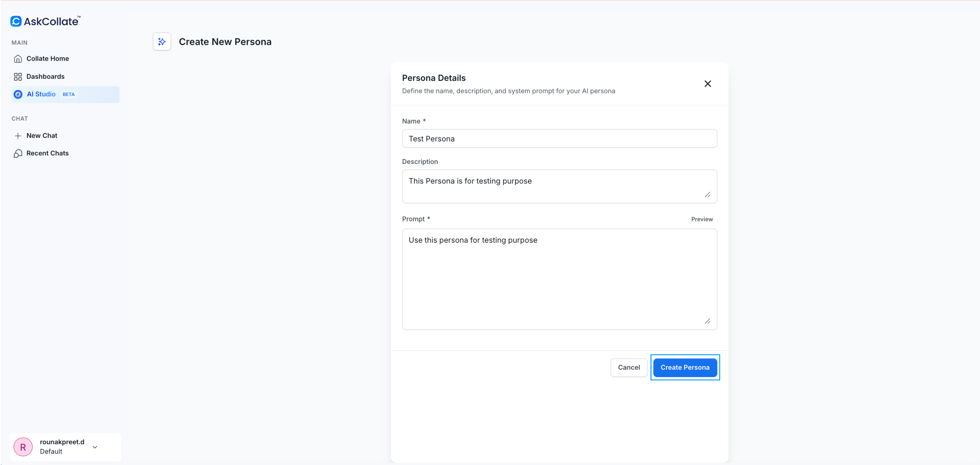
Task: Click the sparkle icon beside Create New Persona
Action: (162, 42)
